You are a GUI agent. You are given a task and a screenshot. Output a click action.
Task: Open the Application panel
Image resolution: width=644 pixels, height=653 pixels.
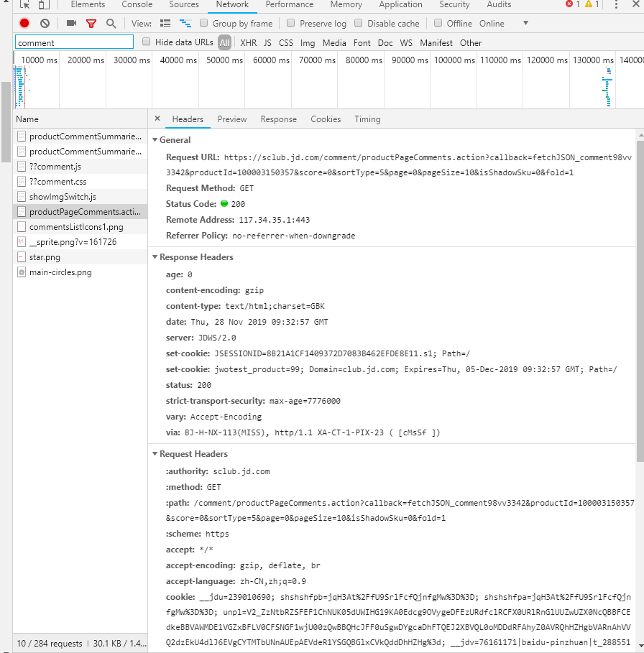(x=401, y=4)
